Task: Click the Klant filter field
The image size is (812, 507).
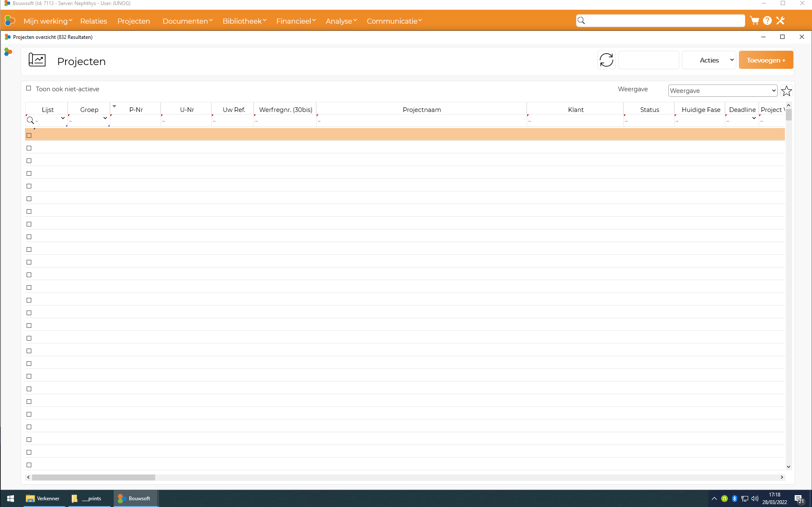Action: click(x=575, y=120)
